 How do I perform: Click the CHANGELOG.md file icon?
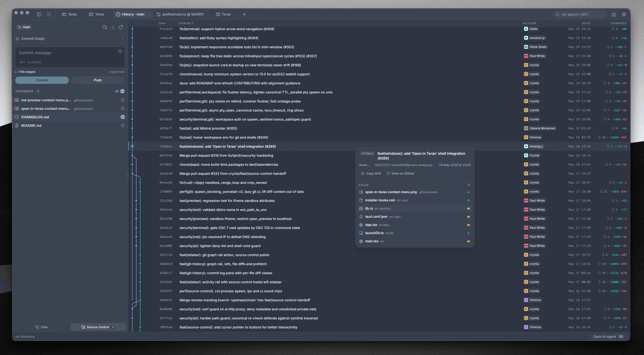click(17, 117)
